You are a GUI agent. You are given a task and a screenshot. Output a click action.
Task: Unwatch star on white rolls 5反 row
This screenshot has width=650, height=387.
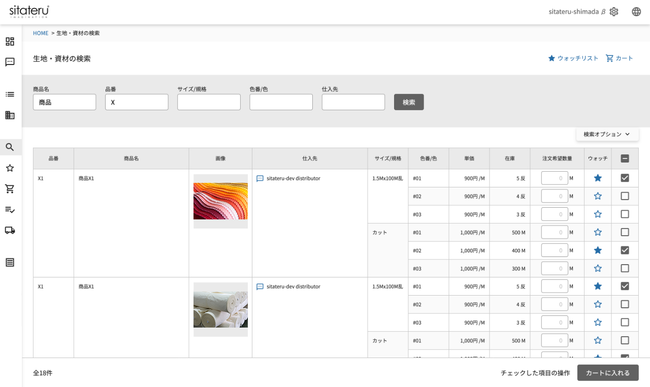coord(598,286)
